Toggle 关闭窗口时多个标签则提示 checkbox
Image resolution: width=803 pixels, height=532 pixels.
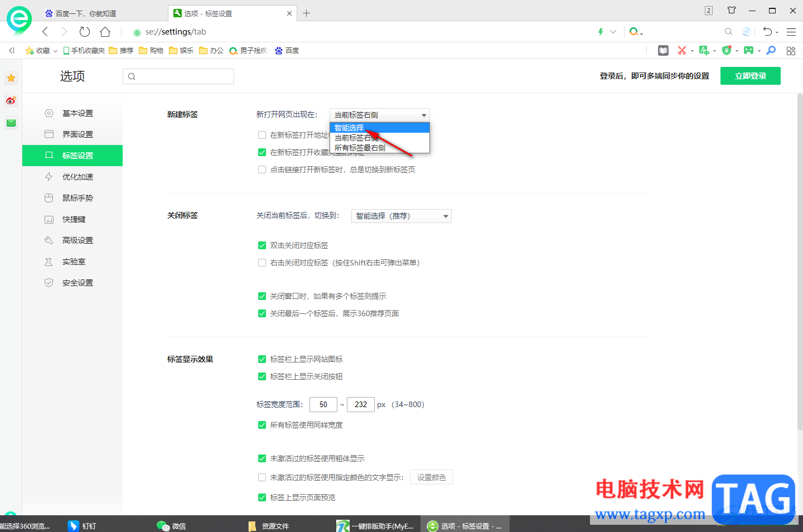point(262,296)
